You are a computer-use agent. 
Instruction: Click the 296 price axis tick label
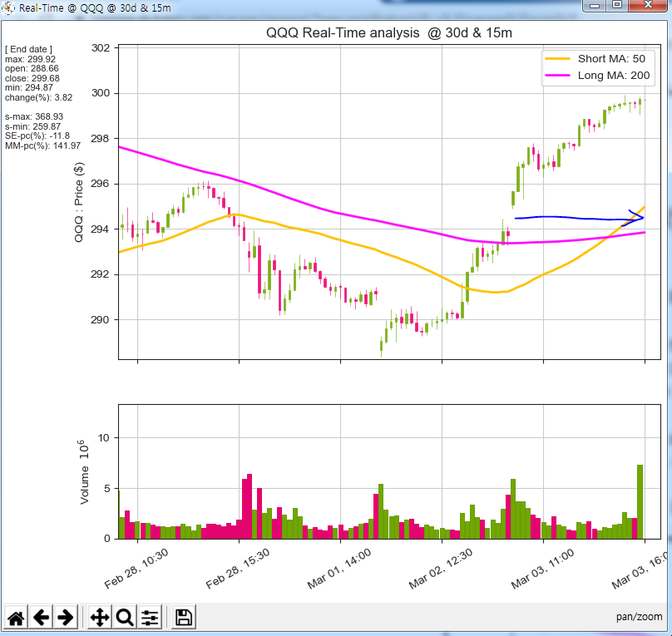[101, 184]
